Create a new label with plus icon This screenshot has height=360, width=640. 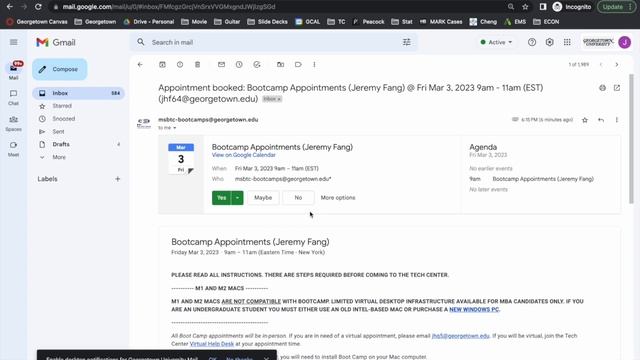pos(118,179)
